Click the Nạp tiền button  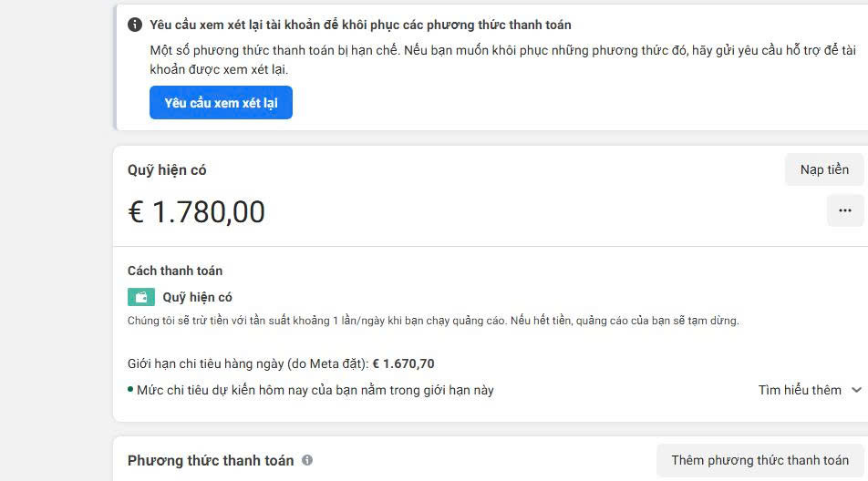coord(824,169)
